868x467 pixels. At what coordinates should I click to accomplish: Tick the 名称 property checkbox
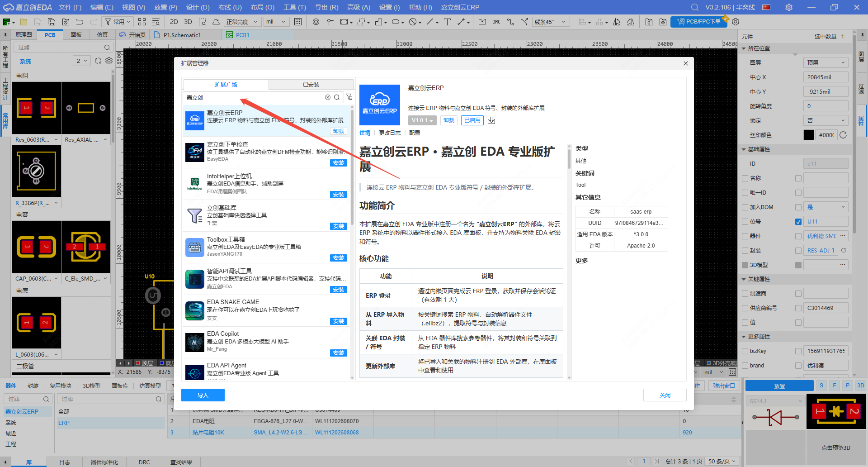pyautogui.click(x=745, y=178)
